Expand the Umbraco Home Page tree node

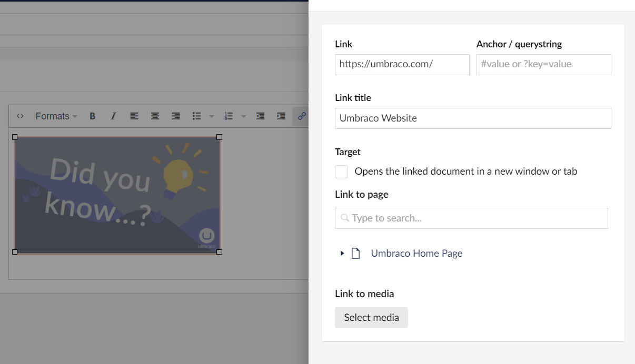[341, 253]
